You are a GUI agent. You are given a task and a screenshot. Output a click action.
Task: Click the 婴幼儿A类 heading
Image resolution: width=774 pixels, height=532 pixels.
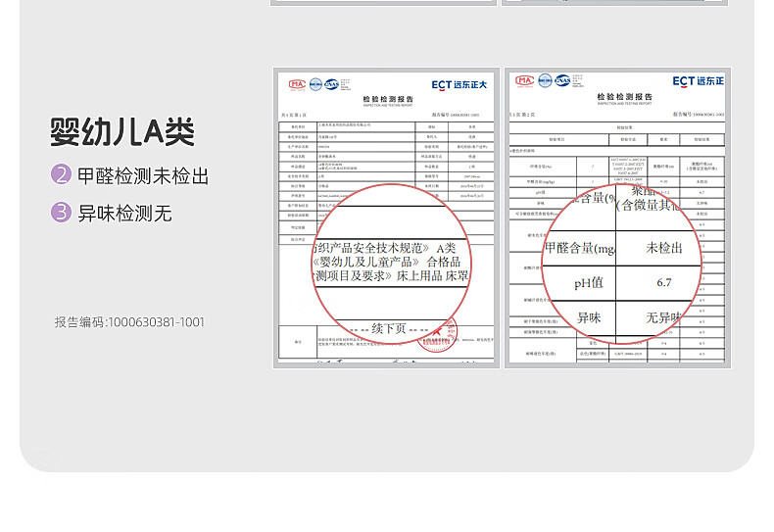tap(122, 132)
